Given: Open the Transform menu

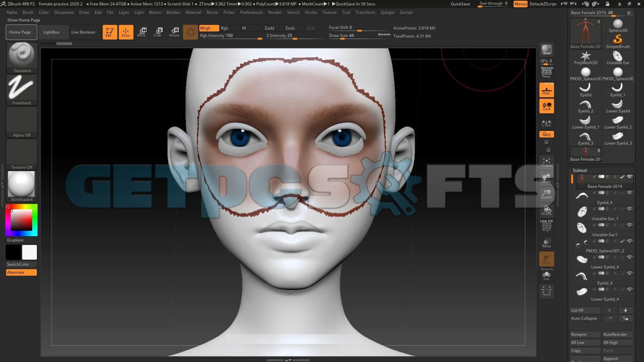Looking at the screenshot, I should (x=365, y=12).
